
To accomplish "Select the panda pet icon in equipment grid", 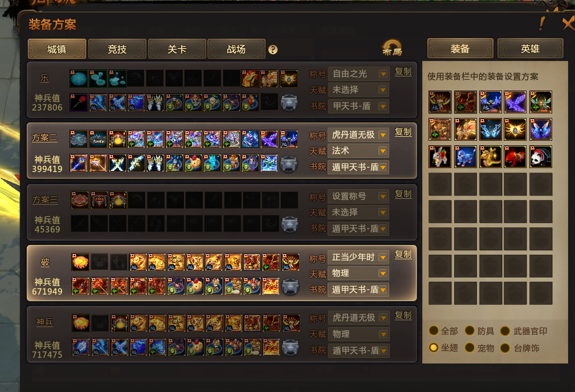I will click(x=541, y=157).
